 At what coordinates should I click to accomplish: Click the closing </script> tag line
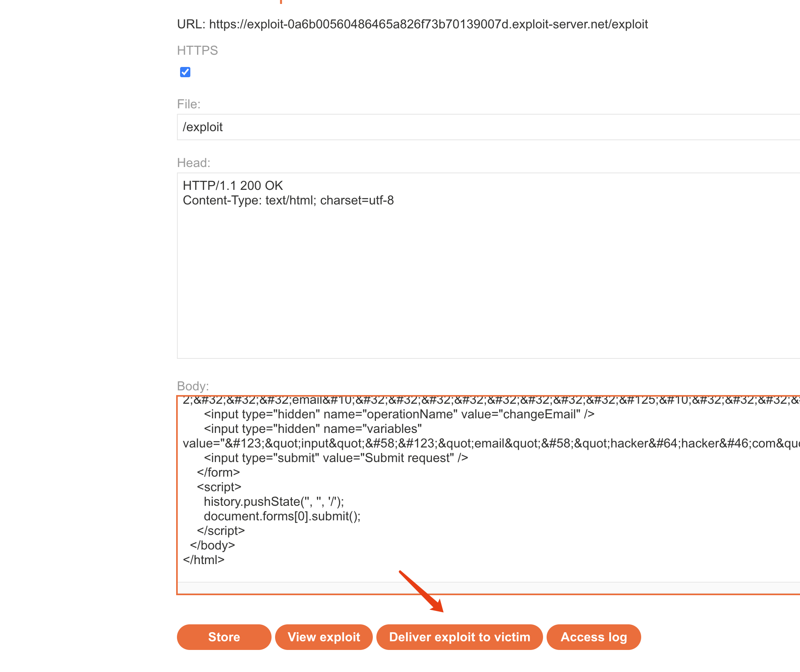221,531
